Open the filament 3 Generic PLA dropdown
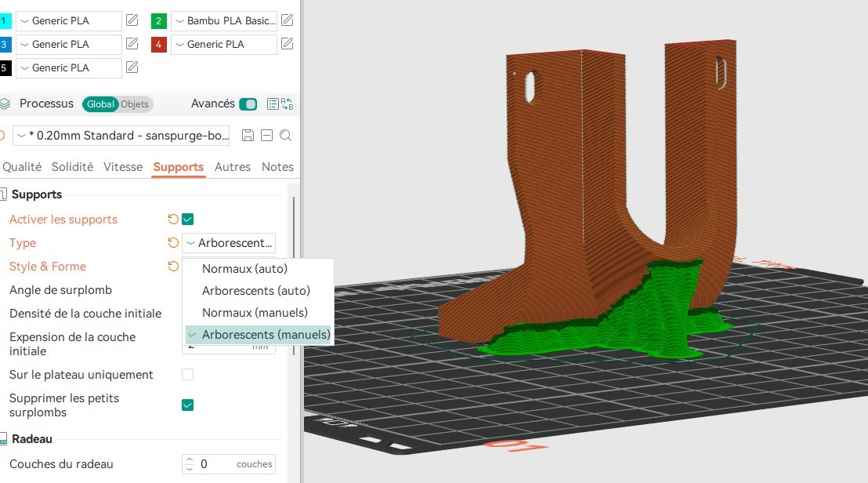The height and width of the screenshot is (483, 868). (x=69, y=44)
